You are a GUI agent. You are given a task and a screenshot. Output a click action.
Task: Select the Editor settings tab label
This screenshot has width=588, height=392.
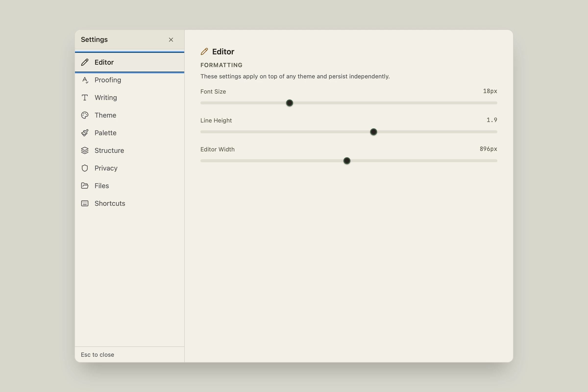point(104,62)
